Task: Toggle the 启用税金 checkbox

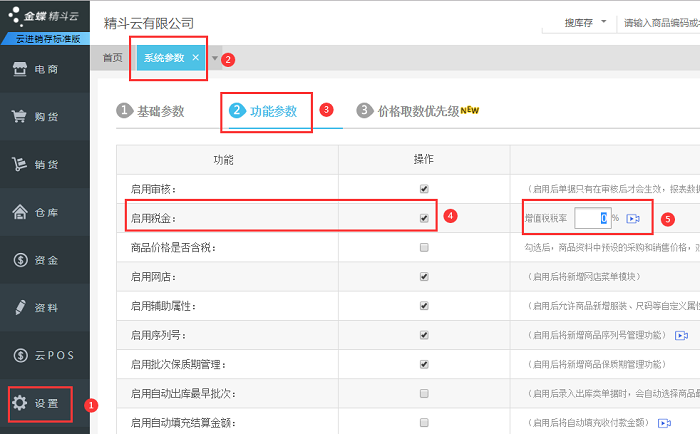Action: [x=424, y=218]
